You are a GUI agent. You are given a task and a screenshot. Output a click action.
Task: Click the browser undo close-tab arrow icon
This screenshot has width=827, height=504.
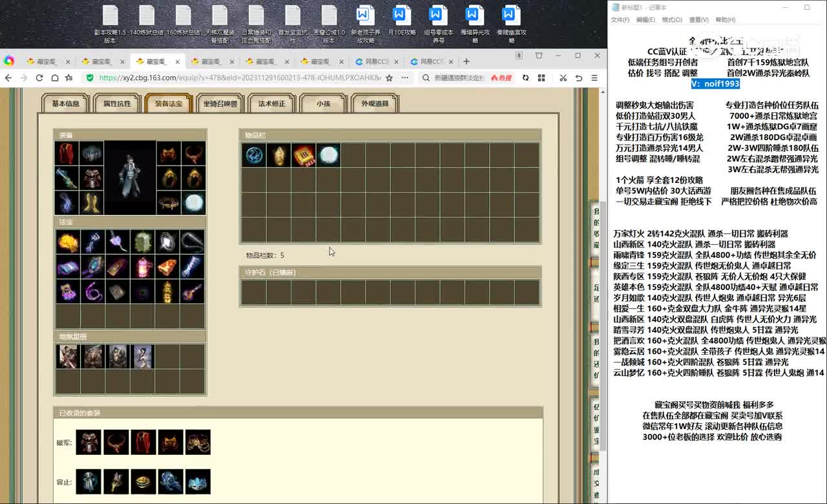tap(579, 78)
